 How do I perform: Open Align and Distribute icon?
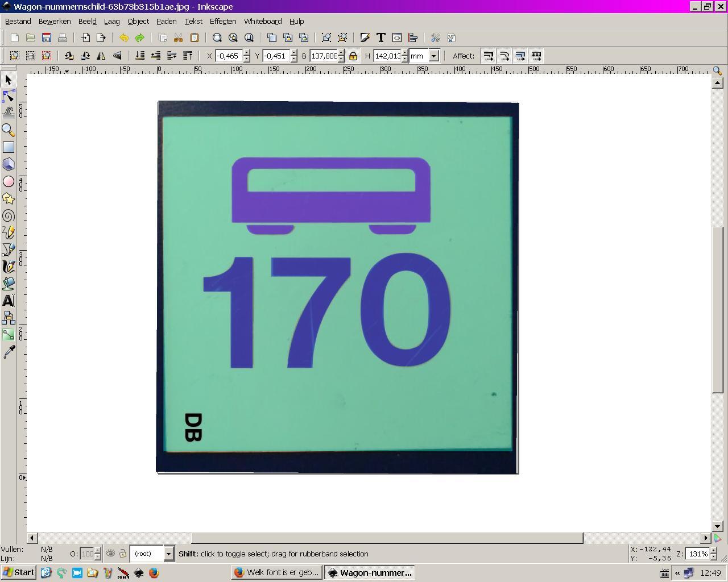[x=413, y=38]
